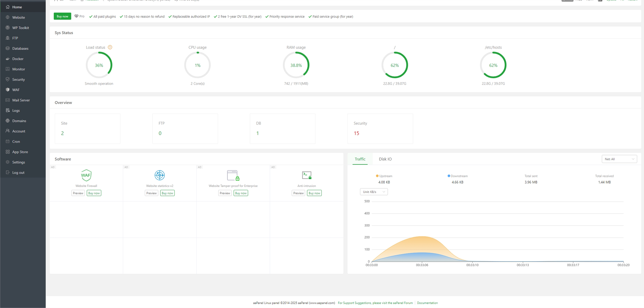Buy the Website Firewall plugin
The height and width of the screenshot is (308, 644).
94,193
